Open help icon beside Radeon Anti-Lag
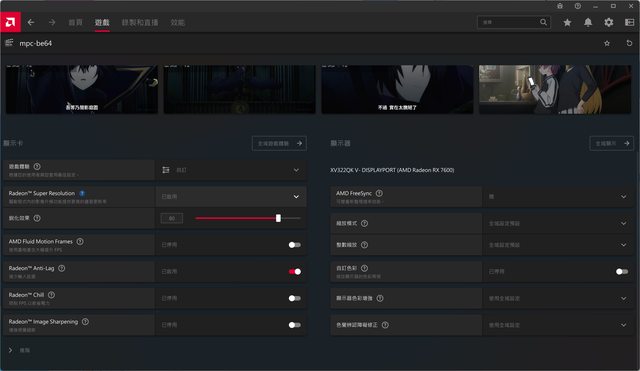Viewport: 640px width, 371px height. [62, 268]
